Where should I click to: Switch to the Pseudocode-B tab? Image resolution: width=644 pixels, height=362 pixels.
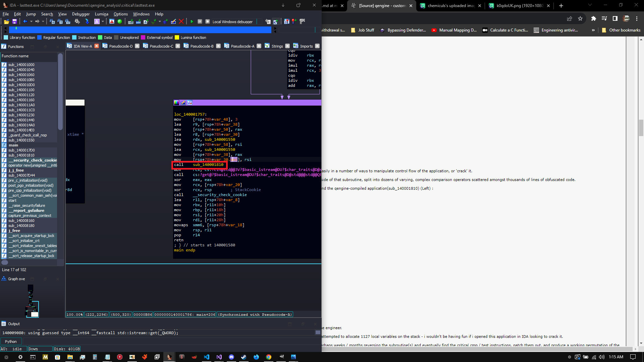[201, 46]
